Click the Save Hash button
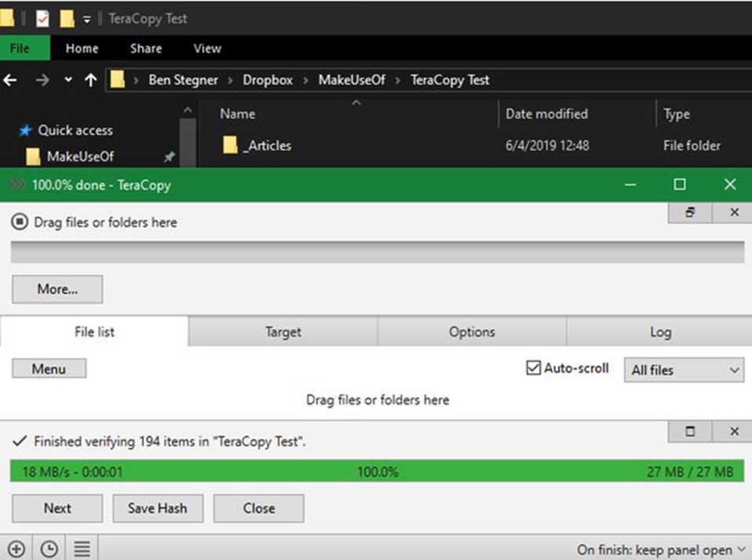Viewport: 752px width, 560px height. click(157, 508)
